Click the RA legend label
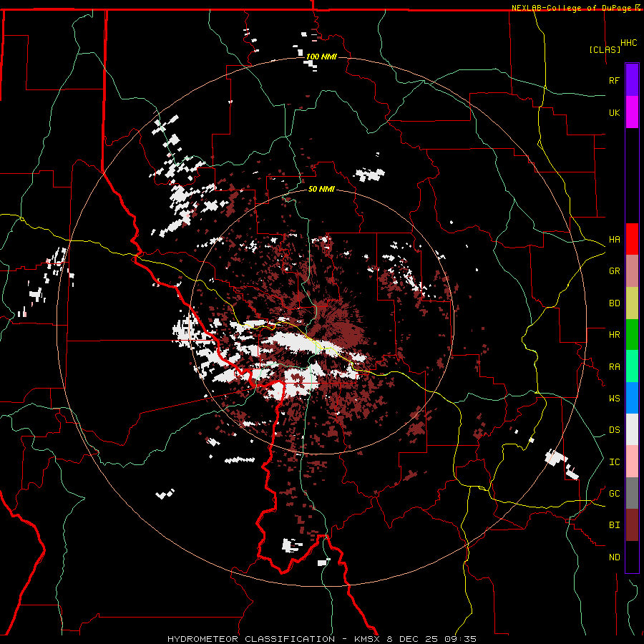The image size is (644, 644). point(614,367)
